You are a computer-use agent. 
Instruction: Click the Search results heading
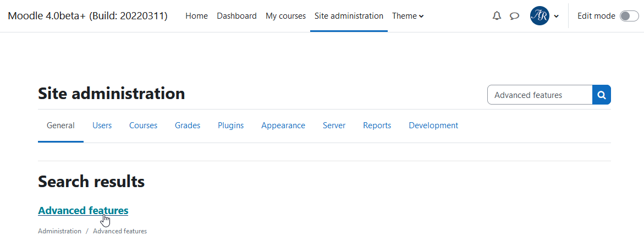91,182
